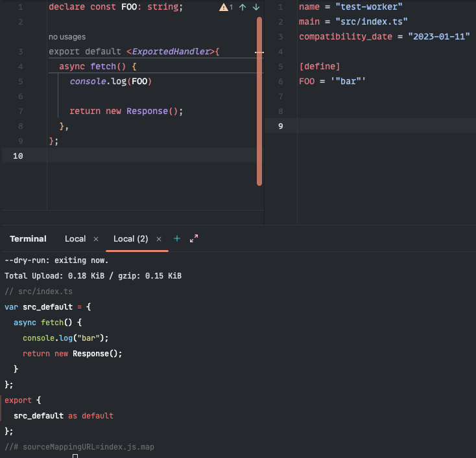
Task: Click 'var src_default = {' in terminal output
Action: tap(47, 307)
